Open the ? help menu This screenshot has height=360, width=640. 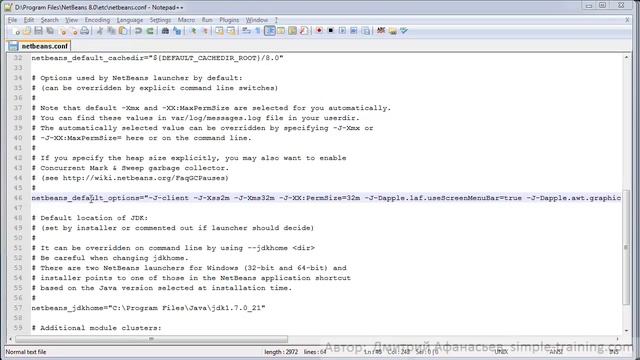click(276, 20)
